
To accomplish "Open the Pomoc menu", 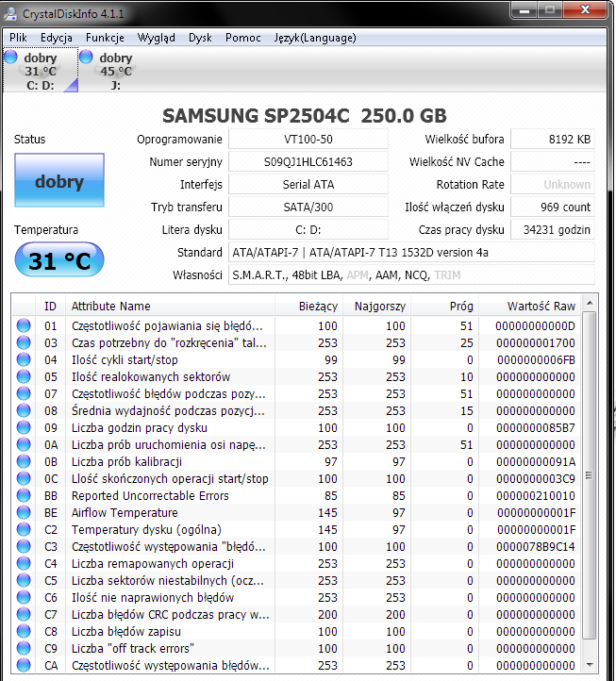I will click(x=242, y=38).
